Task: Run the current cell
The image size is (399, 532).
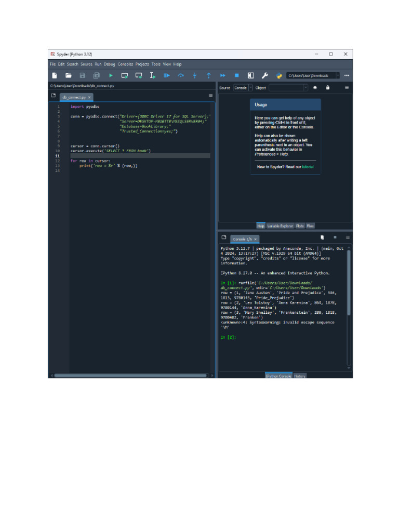Action: click(x=125, y=75)
